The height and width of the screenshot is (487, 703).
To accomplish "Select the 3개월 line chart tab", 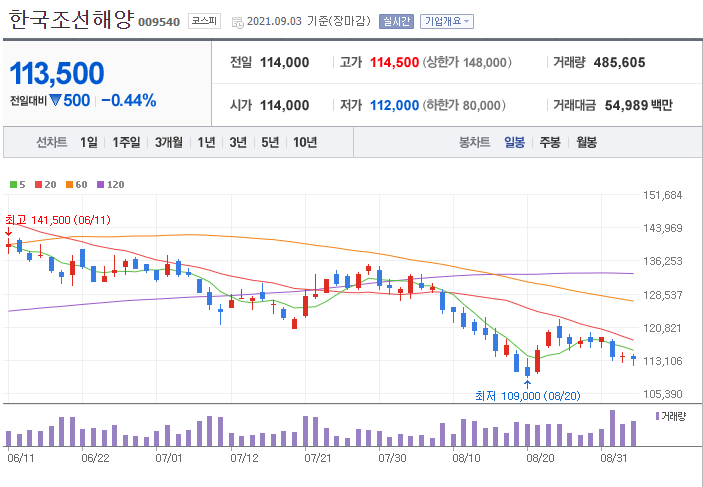I will pos(169,143).
